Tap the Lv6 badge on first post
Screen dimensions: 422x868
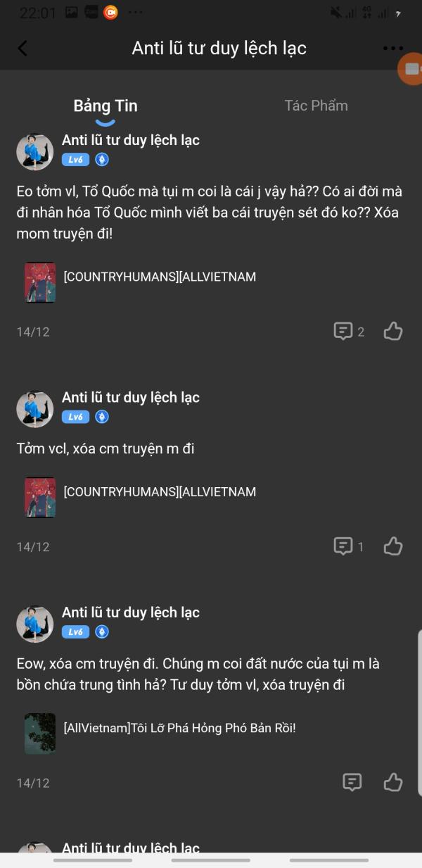point(75,160)
